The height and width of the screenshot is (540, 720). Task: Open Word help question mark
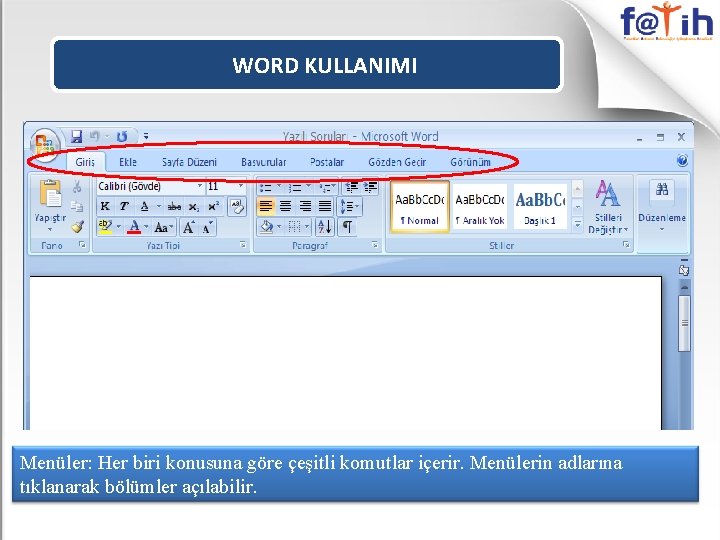(x=682, y=160)
